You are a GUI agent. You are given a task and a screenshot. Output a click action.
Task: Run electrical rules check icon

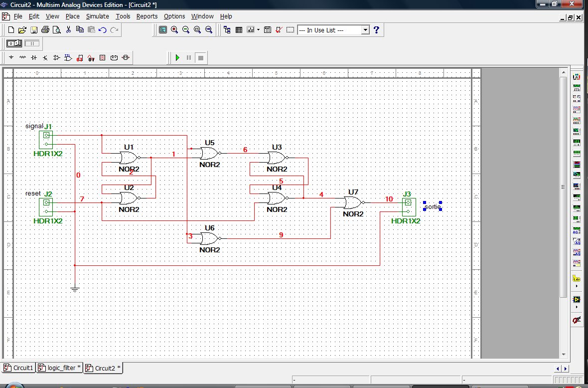point(279,30)
